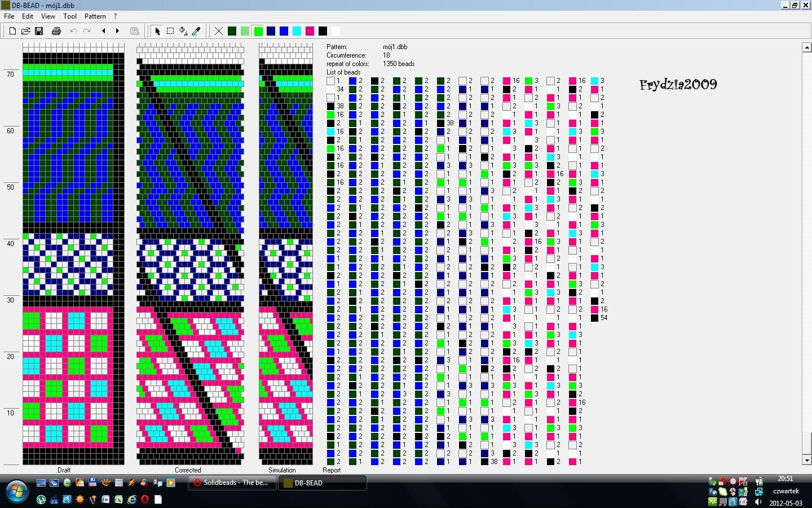Open network connection tray icon

[x=759, y=492]
